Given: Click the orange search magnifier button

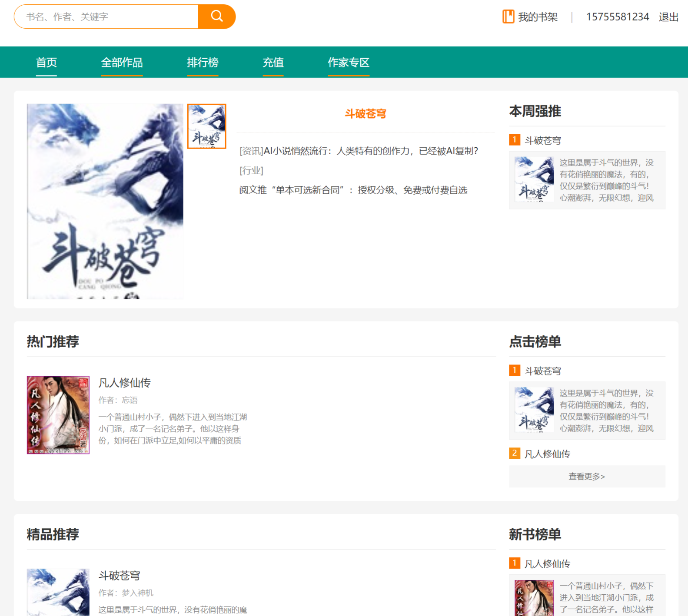Looking at the screenshot, I should pyautogui.click(x=217, y=17).
